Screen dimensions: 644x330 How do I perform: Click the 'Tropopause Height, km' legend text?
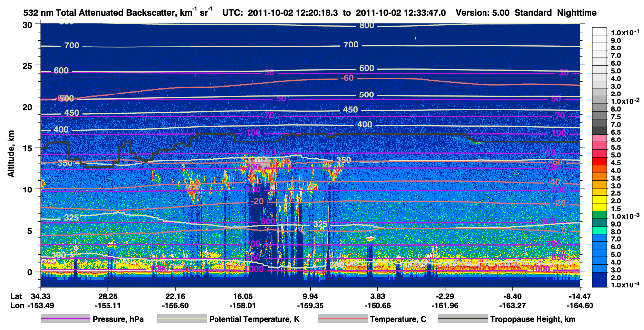tap(533, 320)
